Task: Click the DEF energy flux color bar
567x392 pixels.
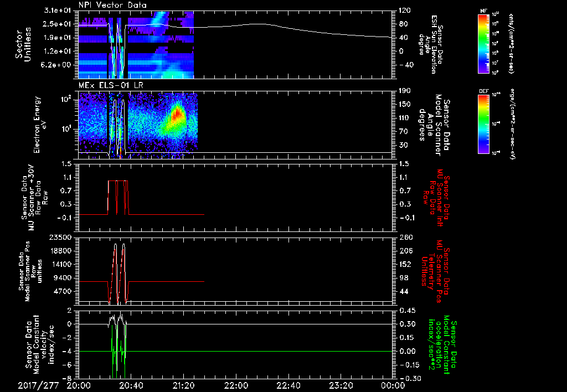Action: pos(483,123)
